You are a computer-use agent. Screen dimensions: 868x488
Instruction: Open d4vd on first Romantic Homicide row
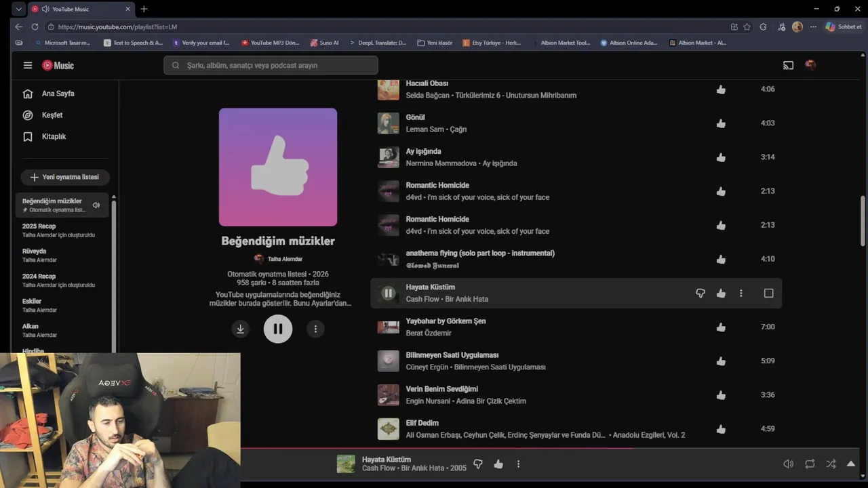(414, 197)
